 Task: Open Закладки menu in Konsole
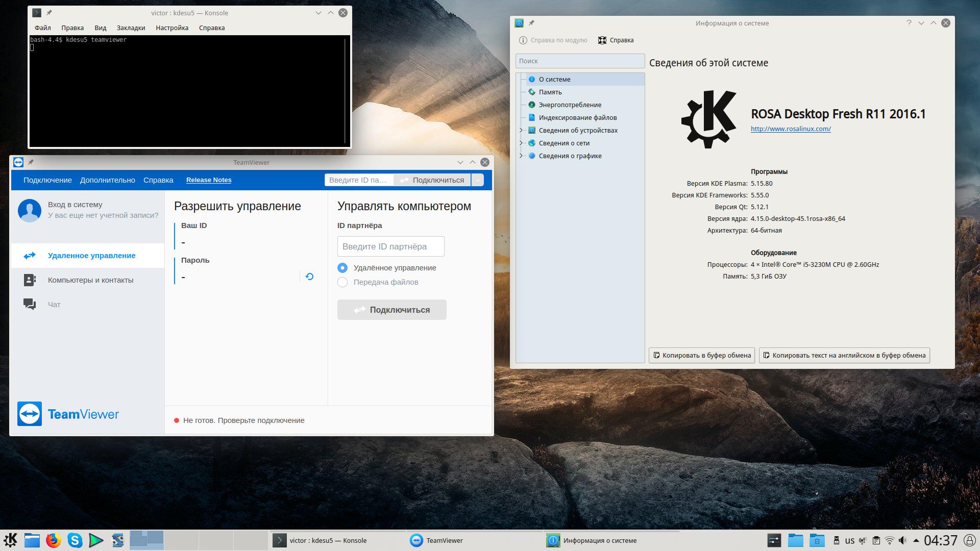pyautogui.click(x=131, y=28)
